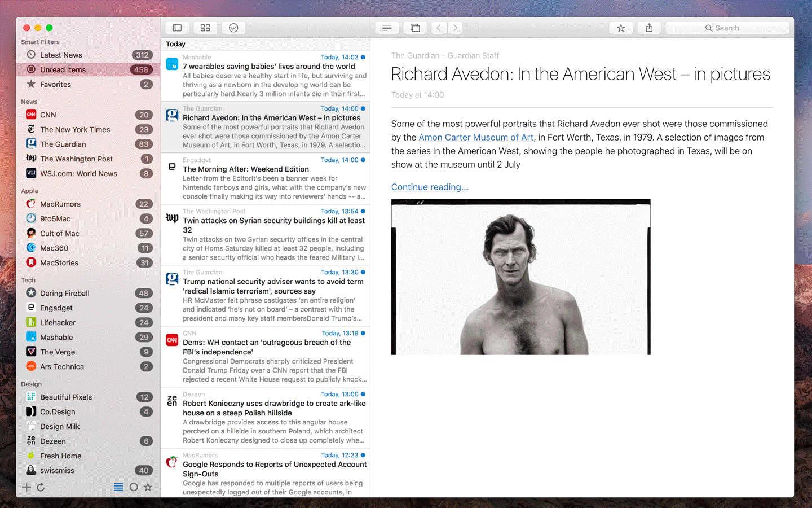Click the article title in reading pane
Screen dimensions: 812x508
click(x=581, y=74)
